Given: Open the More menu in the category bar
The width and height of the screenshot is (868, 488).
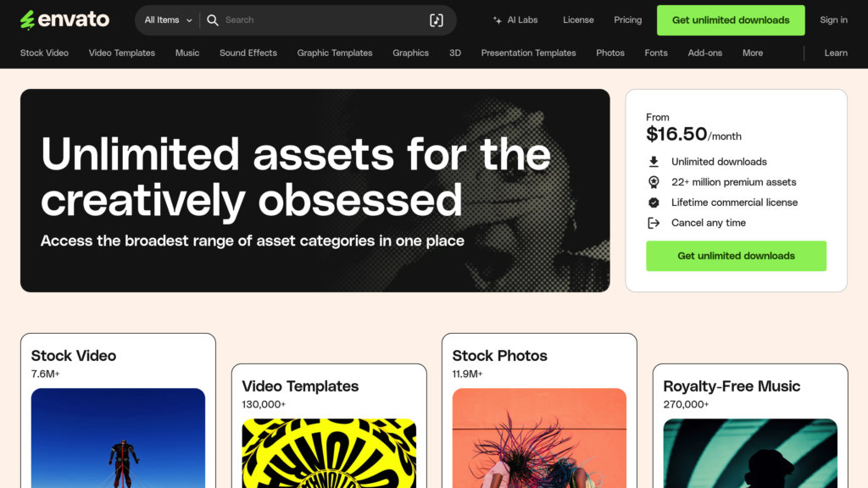Looking at the screenshot, I should (753, 53).
